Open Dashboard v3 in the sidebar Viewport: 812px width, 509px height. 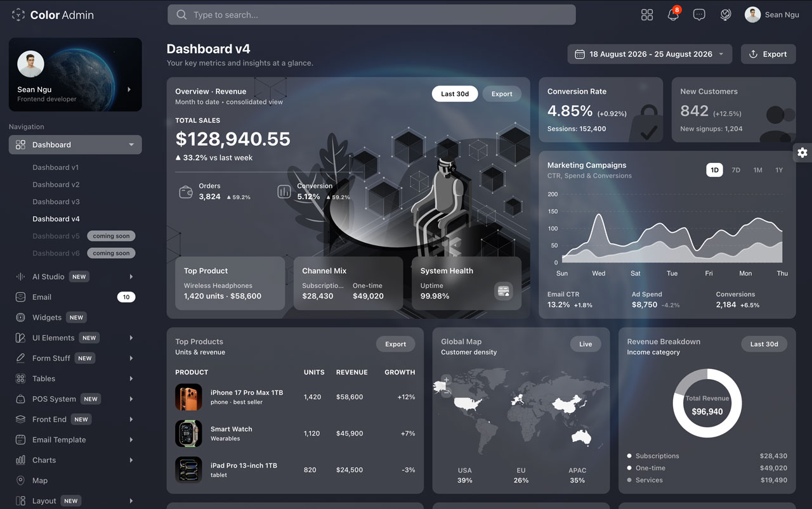[x=56, y=202]
